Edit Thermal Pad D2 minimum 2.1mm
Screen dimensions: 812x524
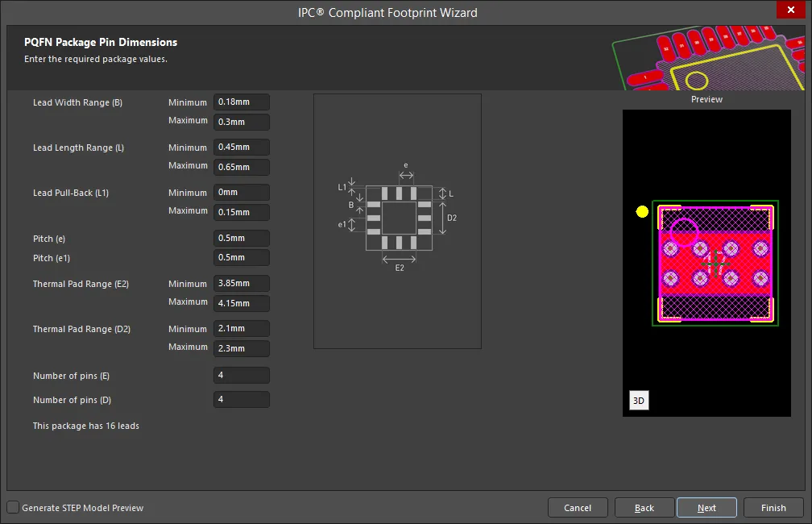click(x=242, y=329)
